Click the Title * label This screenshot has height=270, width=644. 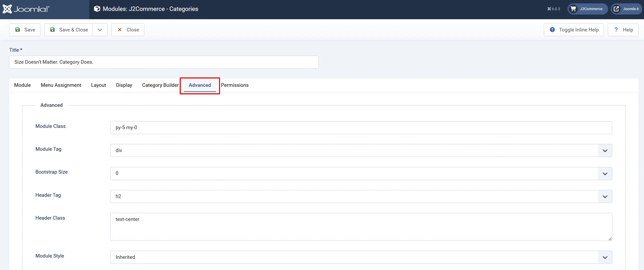(x=16, y=50)
